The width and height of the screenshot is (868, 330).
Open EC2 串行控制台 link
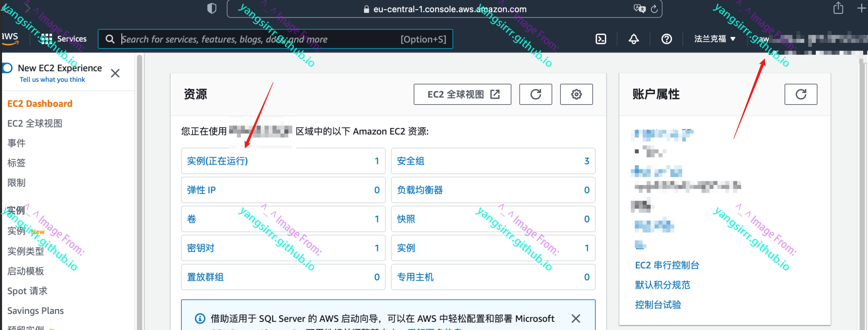pos(667,265)
